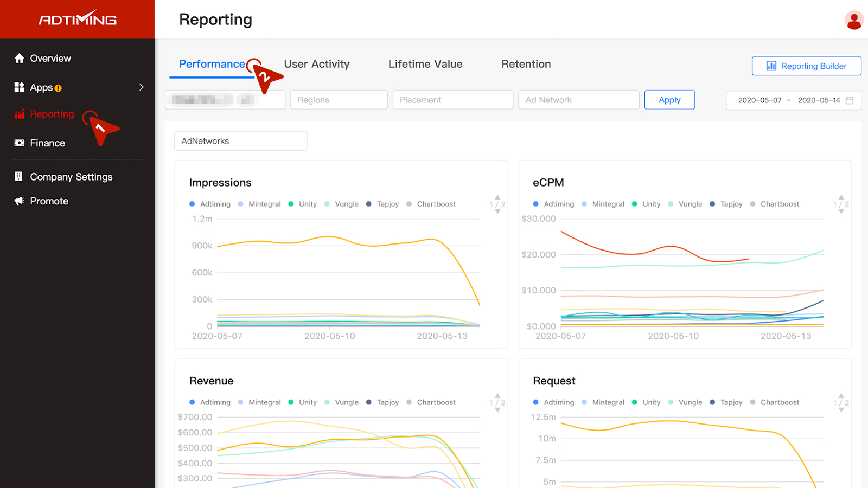The width and height of the screenshot is (868, 488).
Task: Toggle Adtiming series in Impressions legend
Action: [210, 204]
